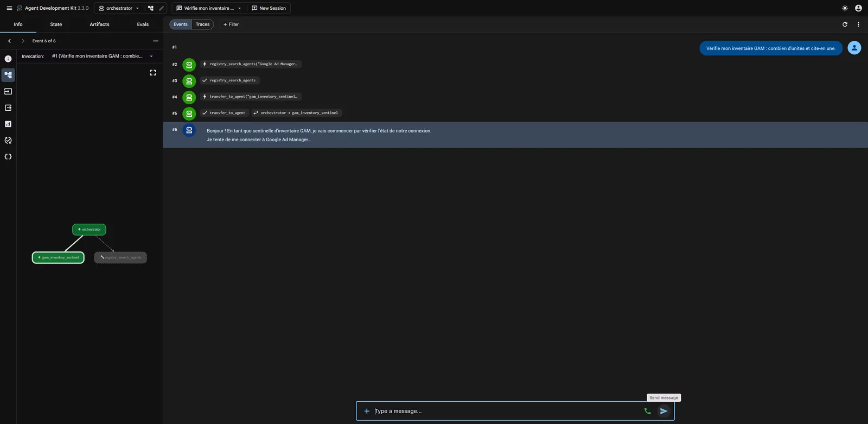
Task: Go to previous event with left chevron
Action: pos(9,41)
